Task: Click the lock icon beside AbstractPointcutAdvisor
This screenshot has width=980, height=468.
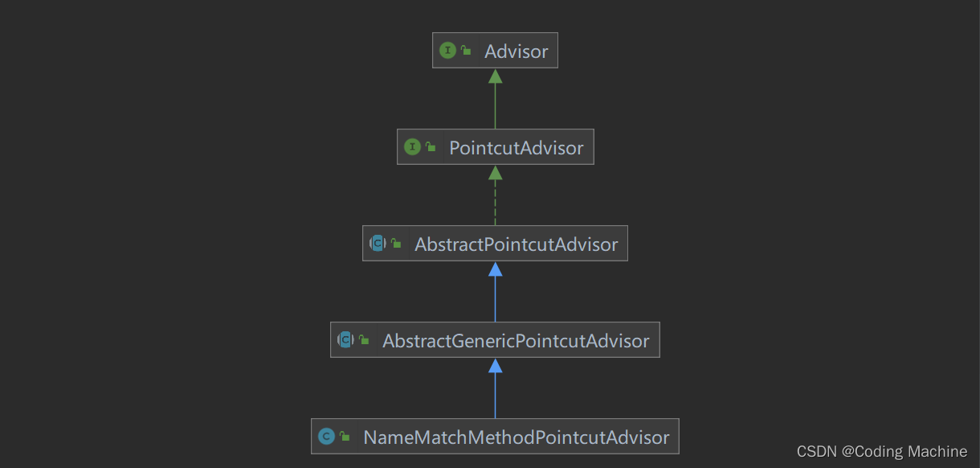Action: point(396,244)
